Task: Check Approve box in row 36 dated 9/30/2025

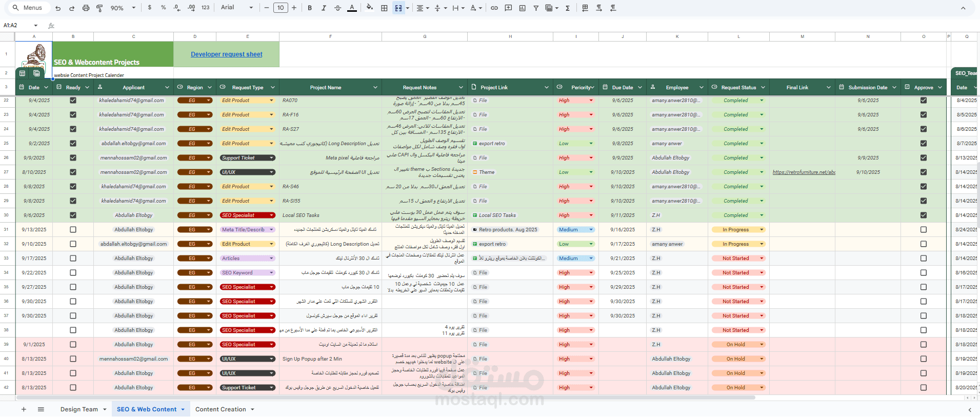Action: click(924, 302)
